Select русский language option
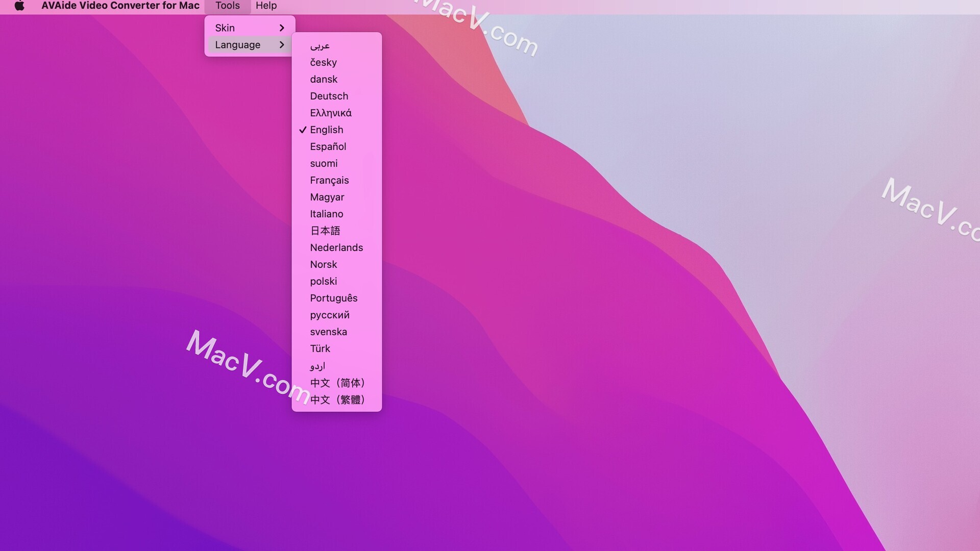 (x=329, y=314)
